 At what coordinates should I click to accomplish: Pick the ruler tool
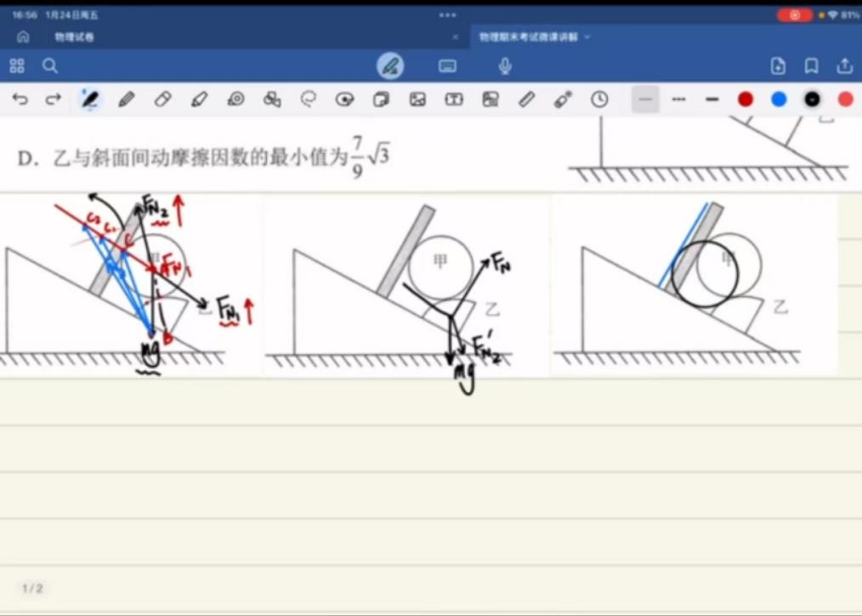coord(526,99)
